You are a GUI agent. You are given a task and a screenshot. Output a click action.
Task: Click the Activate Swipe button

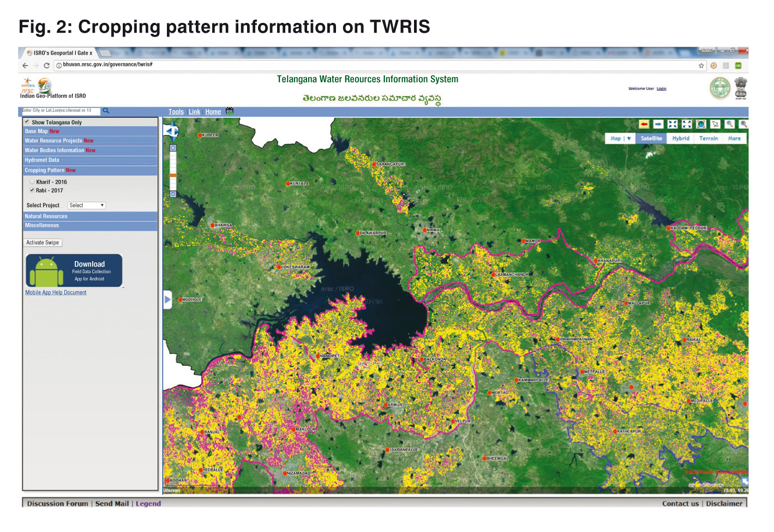click(x=43, y=243)
